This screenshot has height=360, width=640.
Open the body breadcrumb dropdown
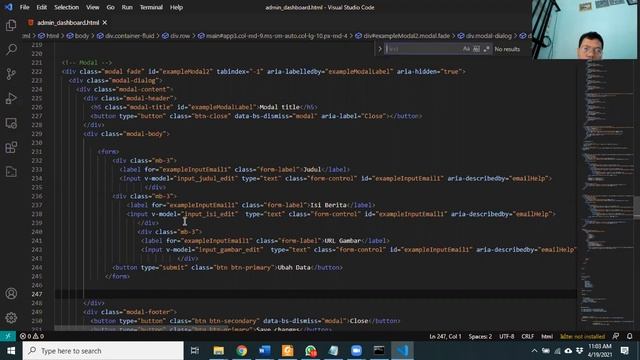78,36
